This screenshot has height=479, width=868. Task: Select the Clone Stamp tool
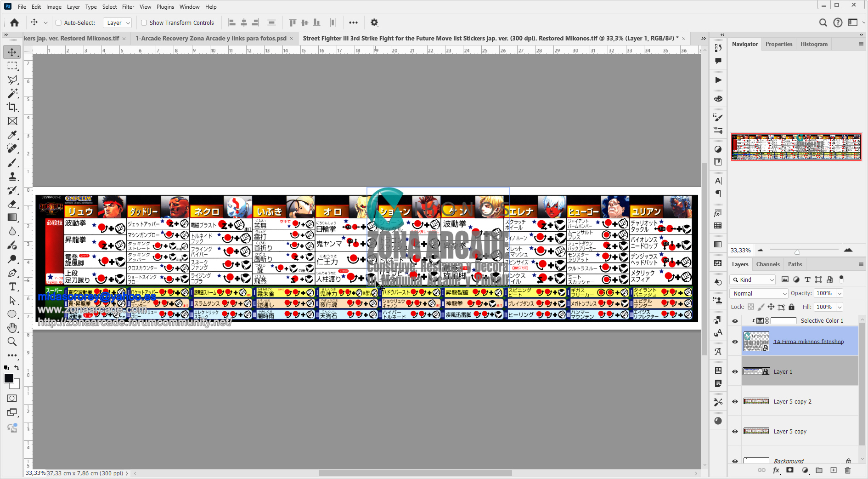(12, 176)
